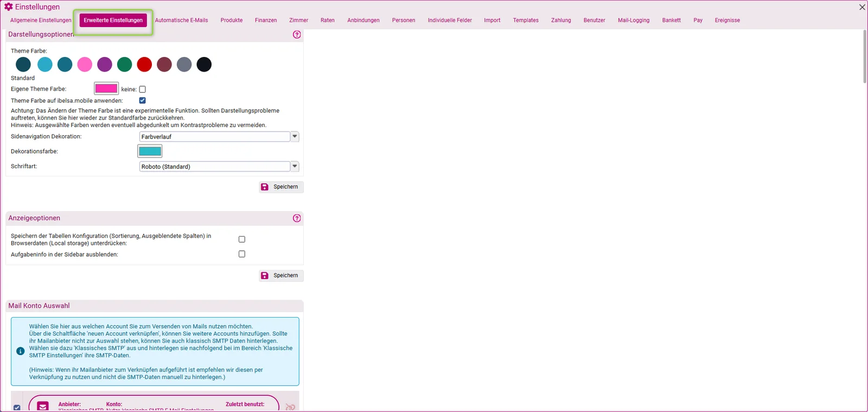This screenshot has height=412, width=868.
Task: Select the Zimmer tab
Action: (298, 20)
